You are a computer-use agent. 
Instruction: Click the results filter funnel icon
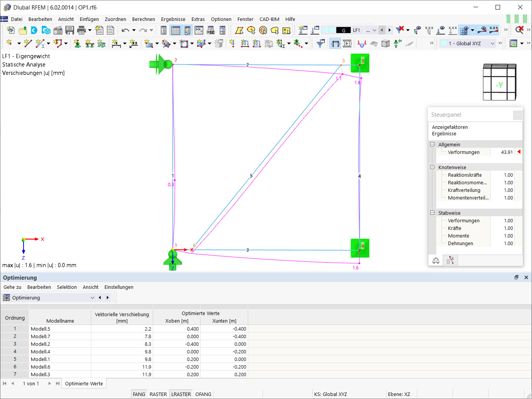(x=321, y=44)
